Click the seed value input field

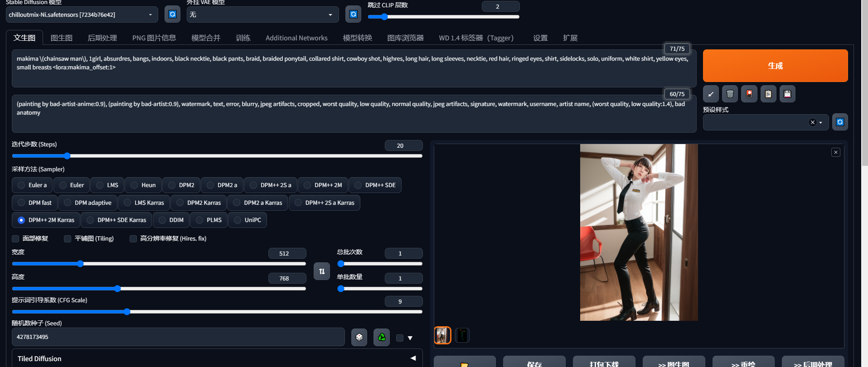pyautogui.click(x=178, y=337)
